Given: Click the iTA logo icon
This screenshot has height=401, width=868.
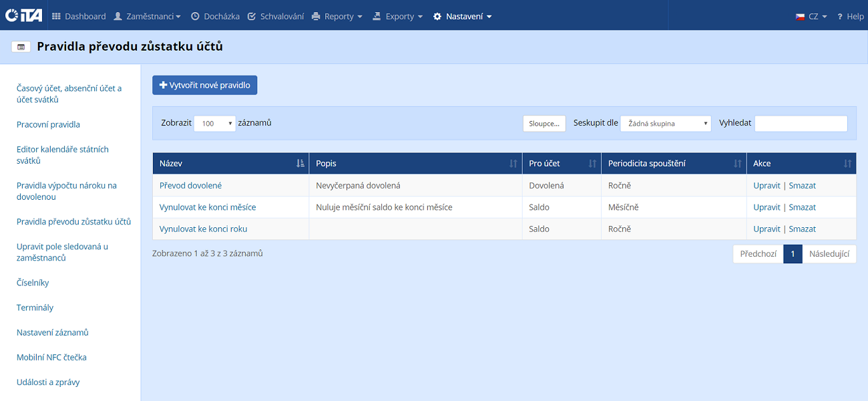Looking at the screenshot, I should click(23, 15).
